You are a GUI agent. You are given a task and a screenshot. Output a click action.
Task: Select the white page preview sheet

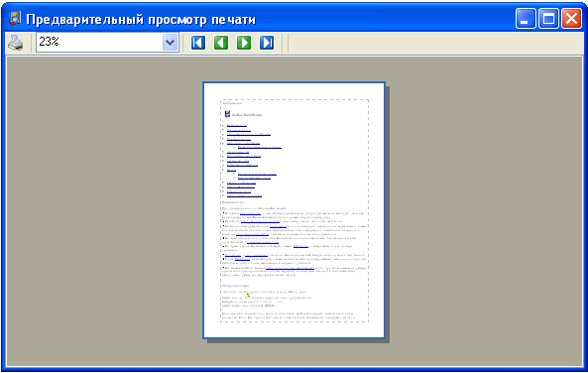(294, 210)
